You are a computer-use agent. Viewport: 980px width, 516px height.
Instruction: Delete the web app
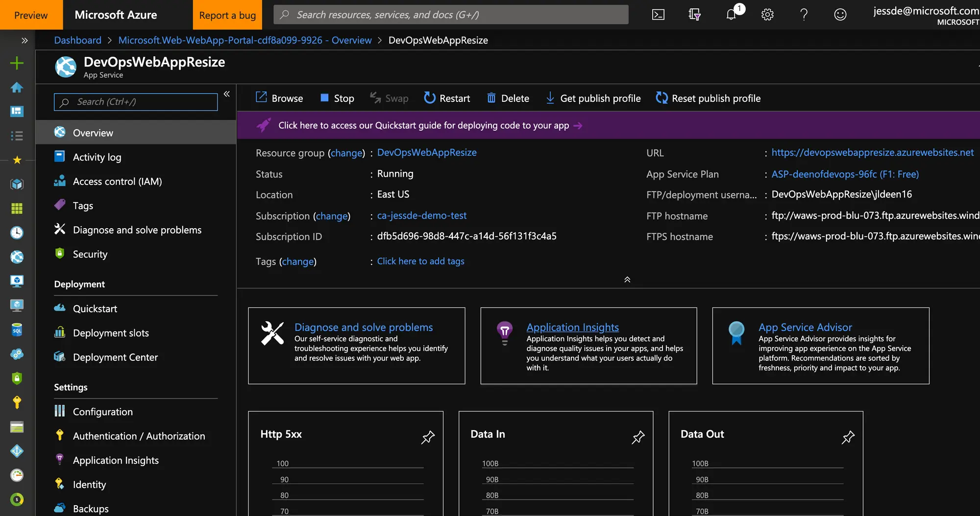tap(508, 98)
